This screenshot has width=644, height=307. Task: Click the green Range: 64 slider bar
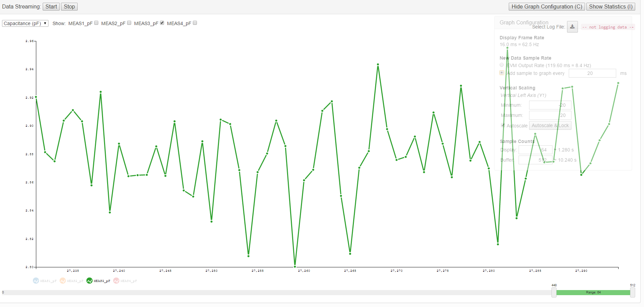point(593,292)
